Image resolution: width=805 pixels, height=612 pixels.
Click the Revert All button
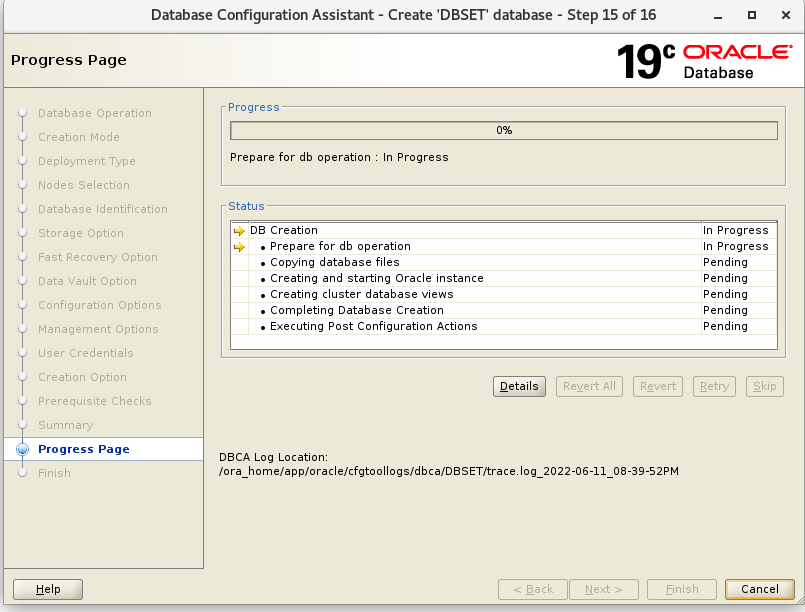(589, 386)
